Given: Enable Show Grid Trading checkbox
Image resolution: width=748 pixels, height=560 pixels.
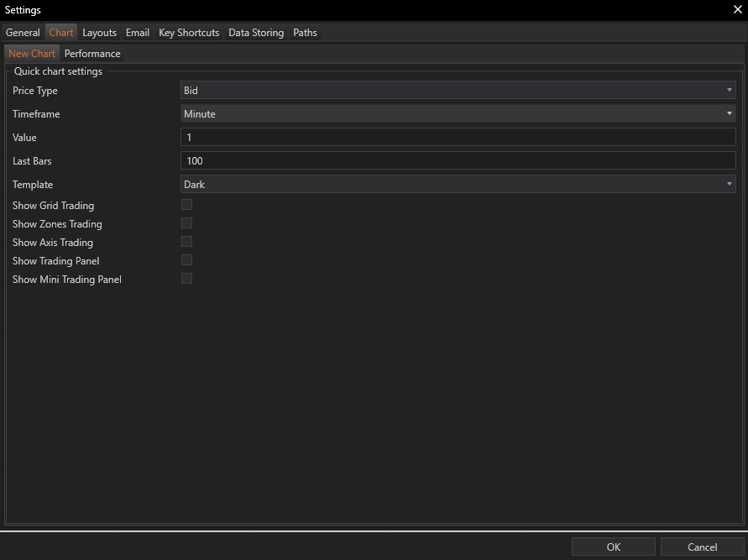Looking at the screenshot, I should (186, 205).
